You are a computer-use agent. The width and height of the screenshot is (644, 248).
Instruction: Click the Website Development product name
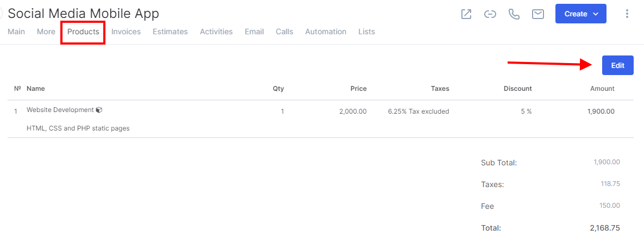pos(60,110)
